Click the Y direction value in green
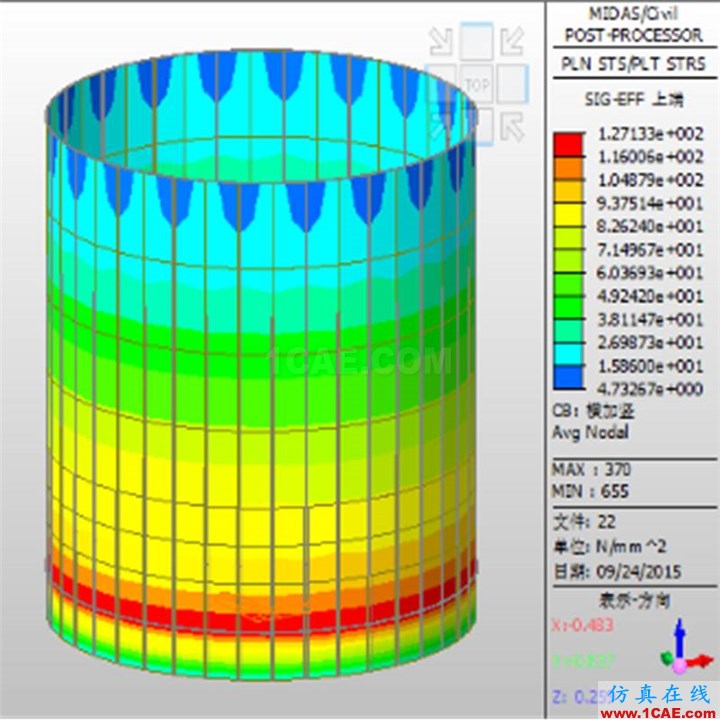This screenshot has width=720, height=721. coord(583,662)
